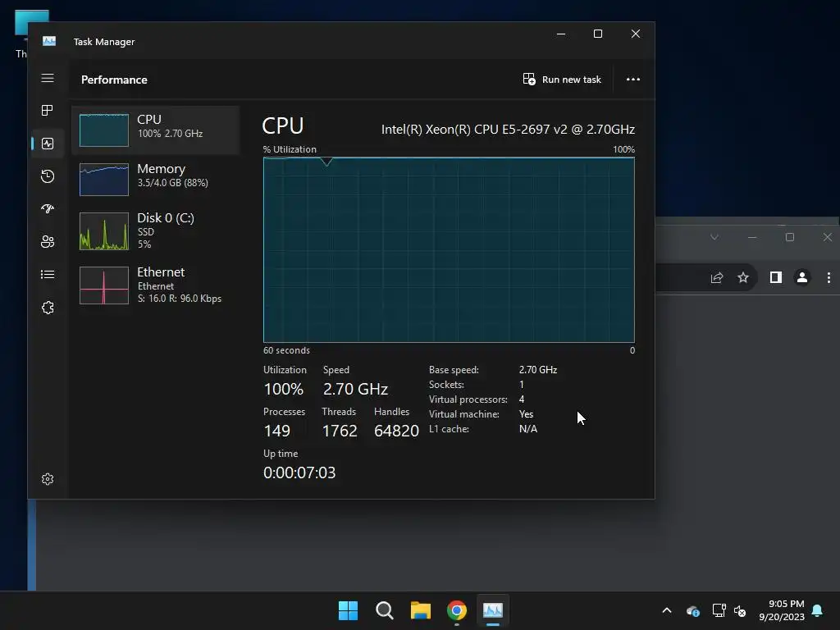This screenshot has height=630, width=840.
Task: Select the CPU performance item
Action: (x=155, y=130)
